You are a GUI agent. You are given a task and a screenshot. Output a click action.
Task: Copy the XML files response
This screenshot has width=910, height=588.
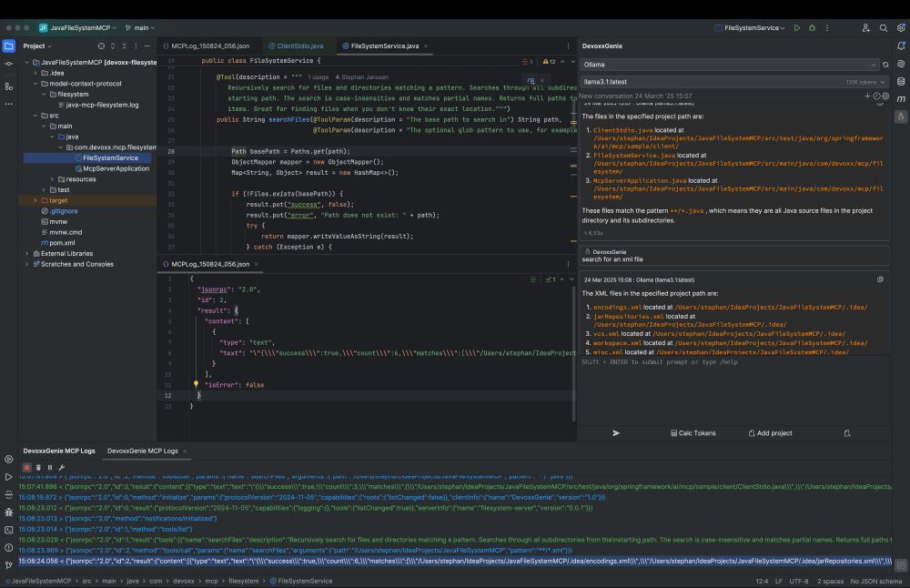tap(880, 279)
